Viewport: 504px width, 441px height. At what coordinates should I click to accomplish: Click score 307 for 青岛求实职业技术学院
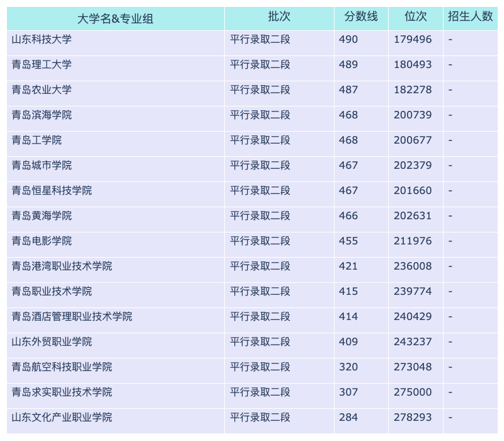(x=348, y=392)
